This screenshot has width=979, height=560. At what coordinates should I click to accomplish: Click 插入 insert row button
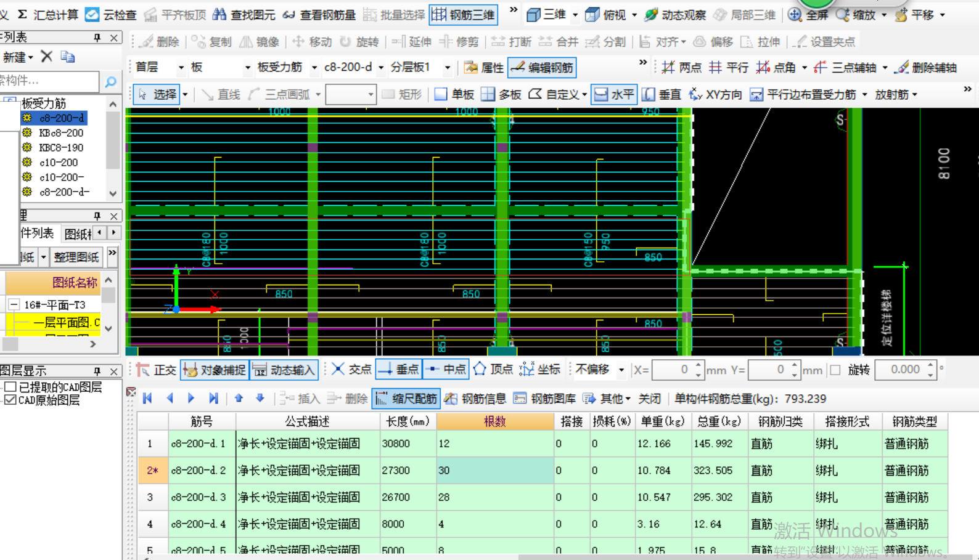click(x=299, y=399)
